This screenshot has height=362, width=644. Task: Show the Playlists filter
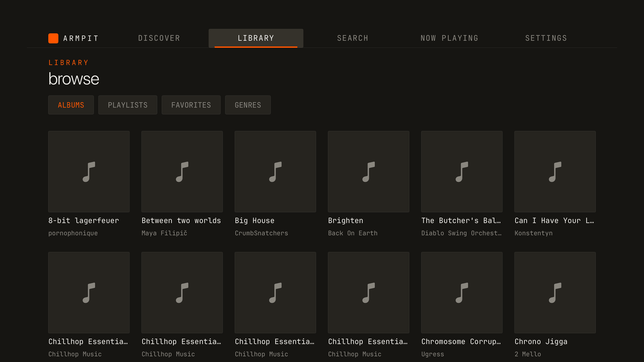(128, 105)
